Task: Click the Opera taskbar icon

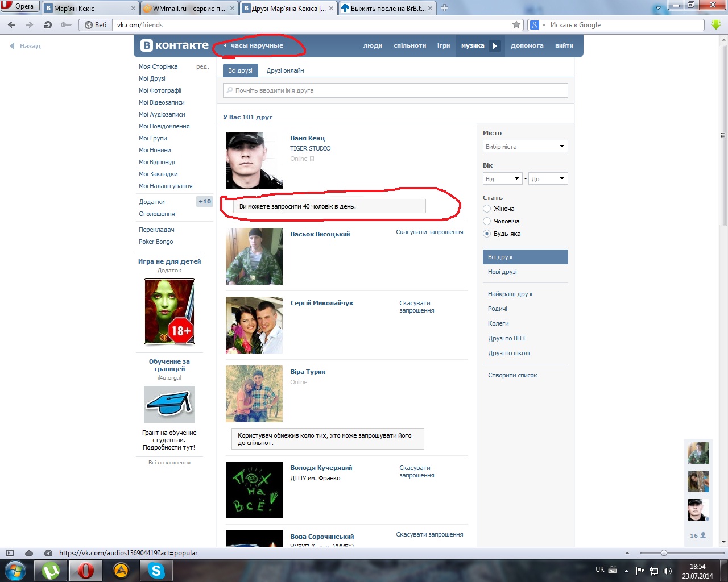Action: click(86, 570)
